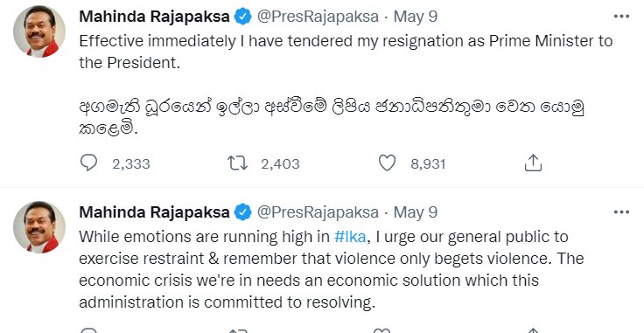Open profile photo on second tweet
The height and width of the screenshot is (333, 644).
[39, 227]
